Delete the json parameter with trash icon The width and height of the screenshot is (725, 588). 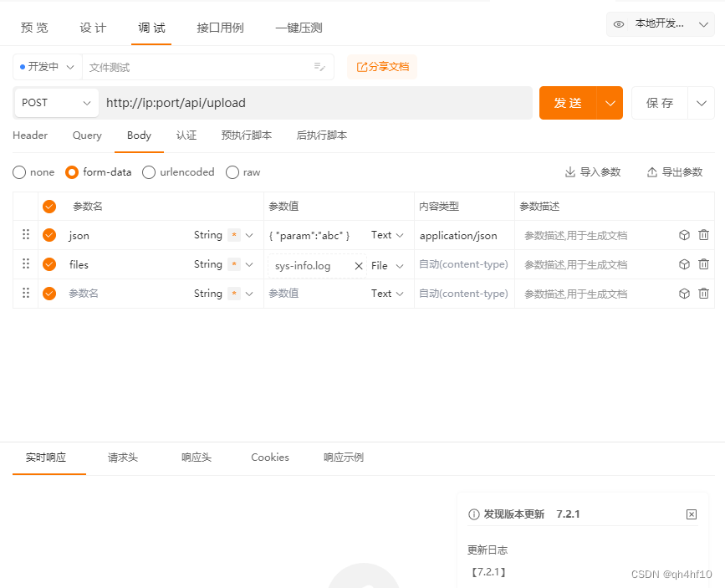[703, 235]
